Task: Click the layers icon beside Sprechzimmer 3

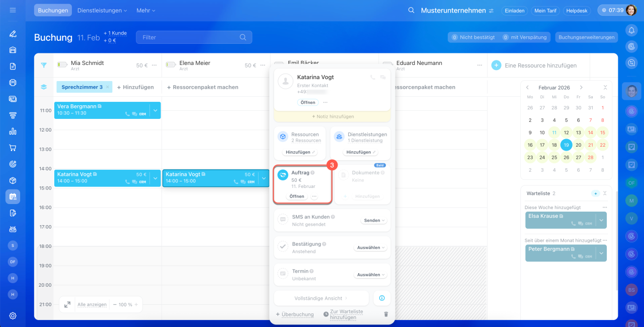Action: pyautogui.click(x=44, y=87)
